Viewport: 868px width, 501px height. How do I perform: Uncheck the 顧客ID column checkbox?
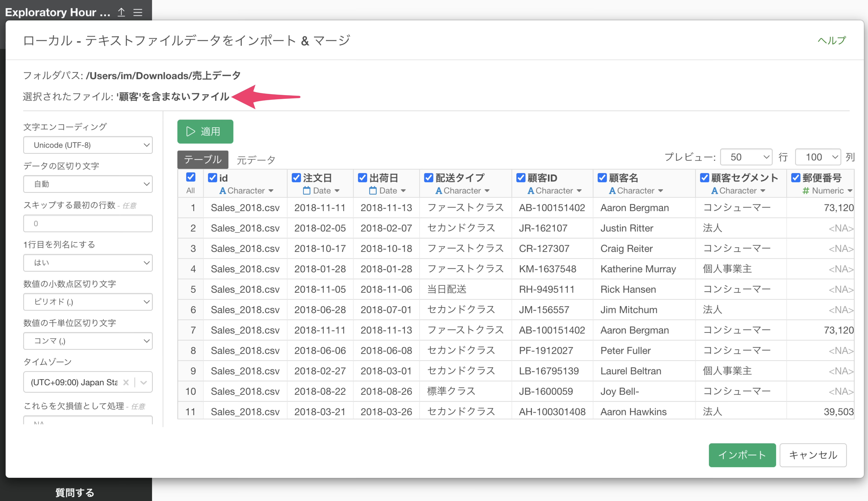click(521, 177)
